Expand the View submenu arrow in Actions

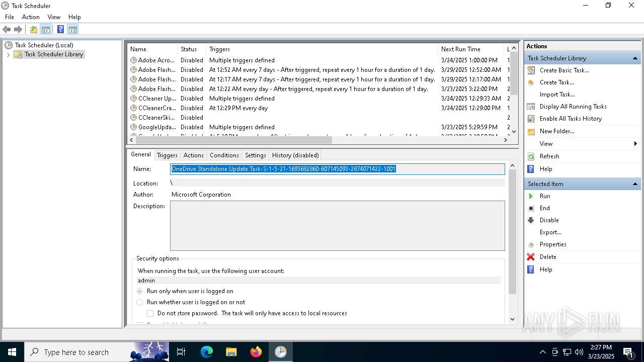click(x=636, y=144)
